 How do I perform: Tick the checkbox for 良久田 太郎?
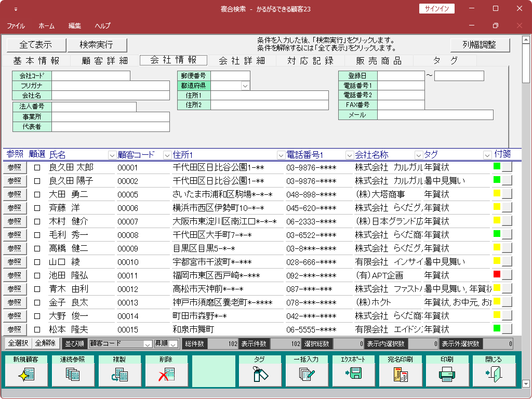(37, 167)
